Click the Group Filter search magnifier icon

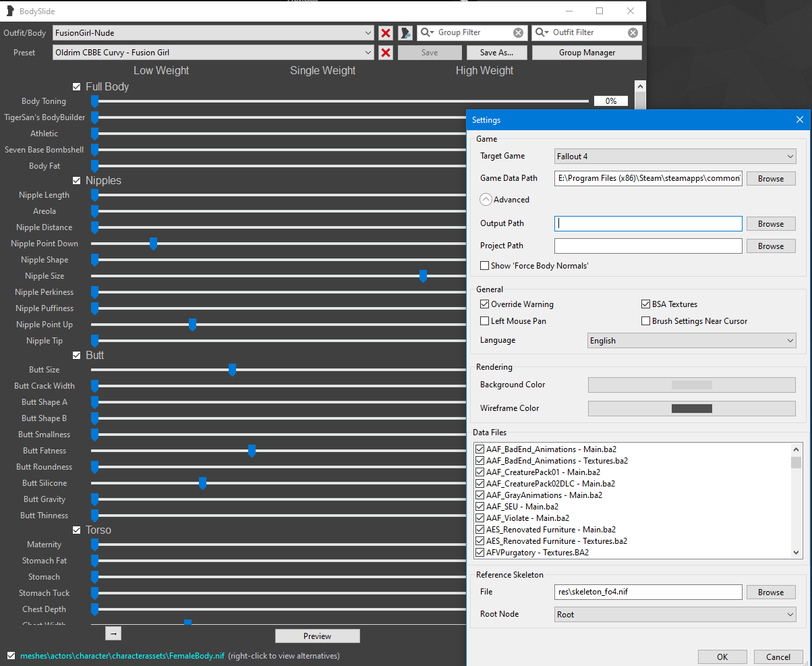428,32
